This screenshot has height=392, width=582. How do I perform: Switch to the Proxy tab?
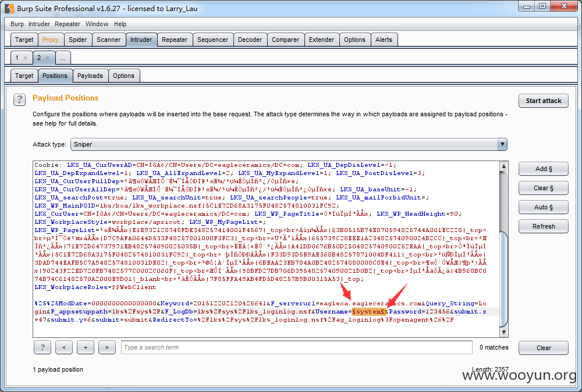point(51,40)
